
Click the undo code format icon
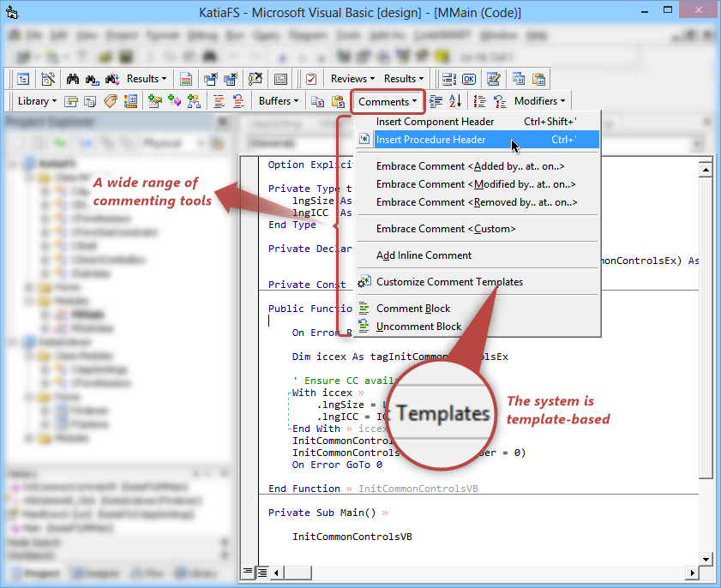tap(238, 101)
